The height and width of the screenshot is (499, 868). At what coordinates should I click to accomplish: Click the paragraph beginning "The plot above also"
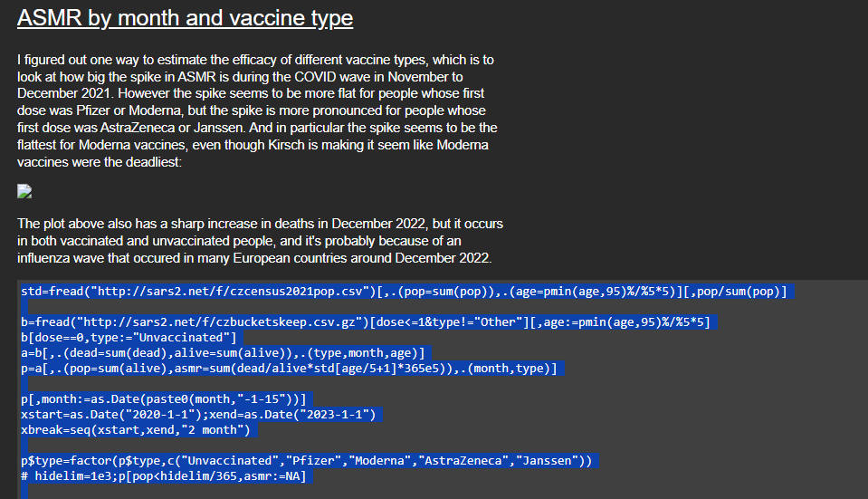click(x=260, y=240)
